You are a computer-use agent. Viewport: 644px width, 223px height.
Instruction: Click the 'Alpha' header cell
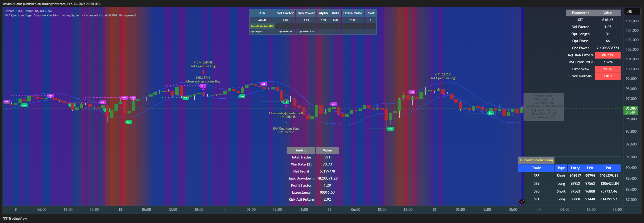[x=323, y=13]
